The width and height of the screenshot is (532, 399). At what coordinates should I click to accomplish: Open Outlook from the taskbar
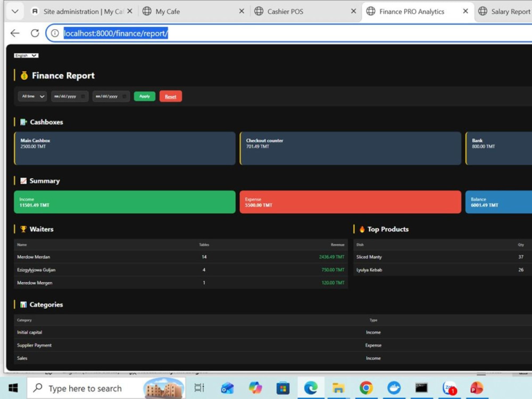[x=227, y=388]
